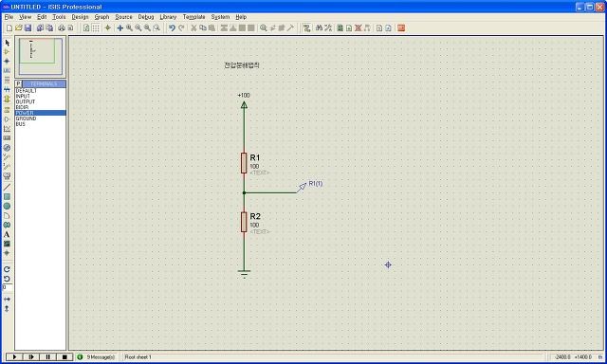Start the simulation with Play
The height and width of the screenshot is (364, 607).
click(14, 357)
